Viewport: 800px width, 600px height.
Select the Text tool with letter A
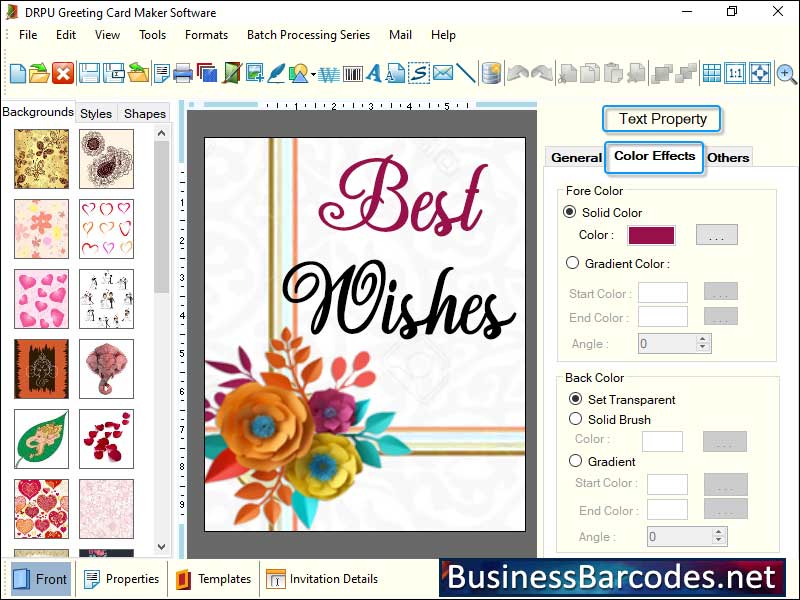375,73
